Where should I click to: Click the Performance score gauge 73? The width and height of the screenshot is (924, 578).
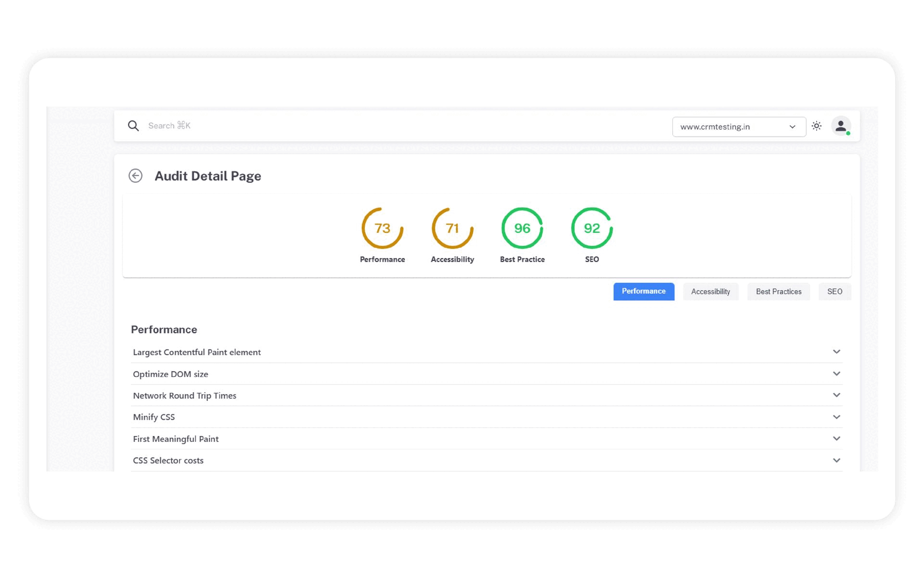click(x=382, y=228)
